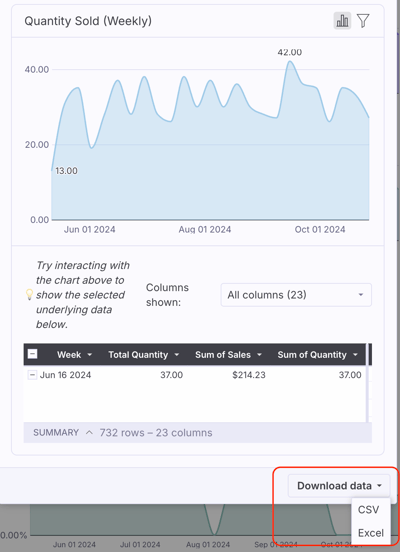Open the All columns (23) dropdown
This screenshot has width=400, height=552.
tap(296, 295)
